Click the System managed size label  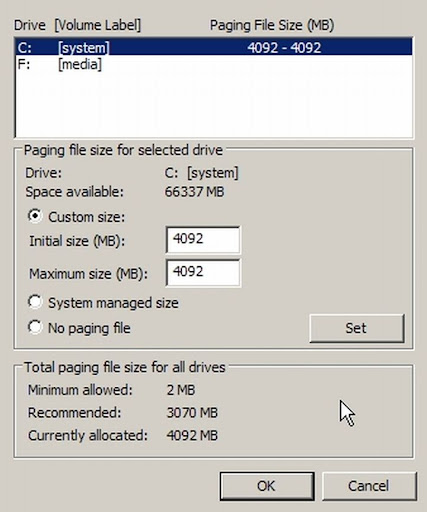coord(113,303)
